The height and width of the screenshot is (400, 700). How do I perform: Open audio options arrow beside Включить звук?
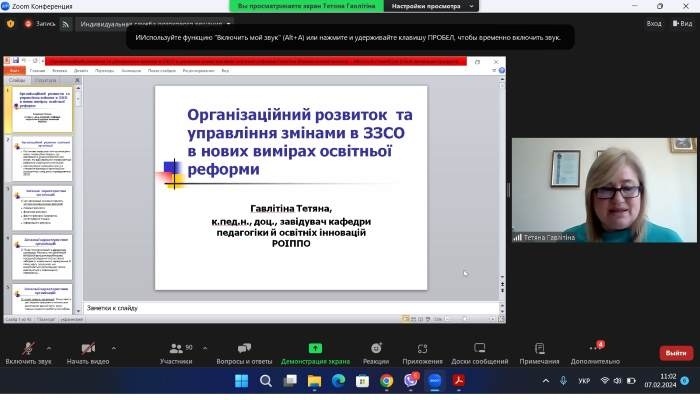[x=49, y=348]
